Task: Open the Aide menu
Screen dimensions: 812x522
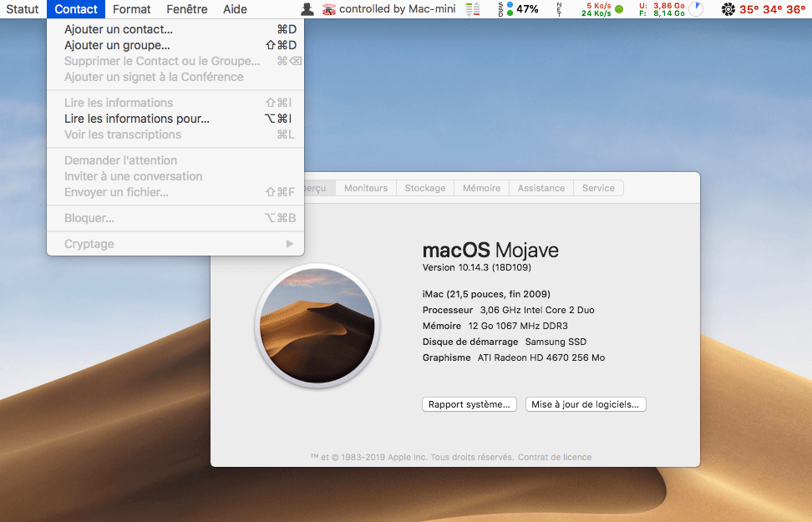Action: [x=235, y=9]
